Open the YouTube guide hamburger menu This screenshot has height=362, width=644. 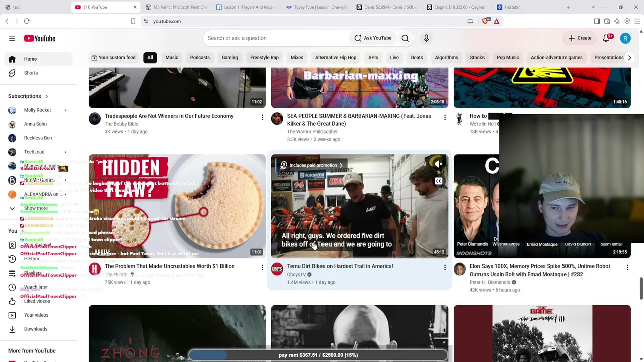pyautogui.click(x=12, y=38)
